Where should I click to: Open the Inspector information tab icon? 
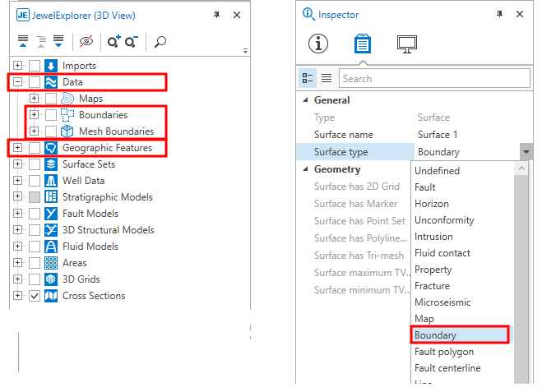click(317, 44)
